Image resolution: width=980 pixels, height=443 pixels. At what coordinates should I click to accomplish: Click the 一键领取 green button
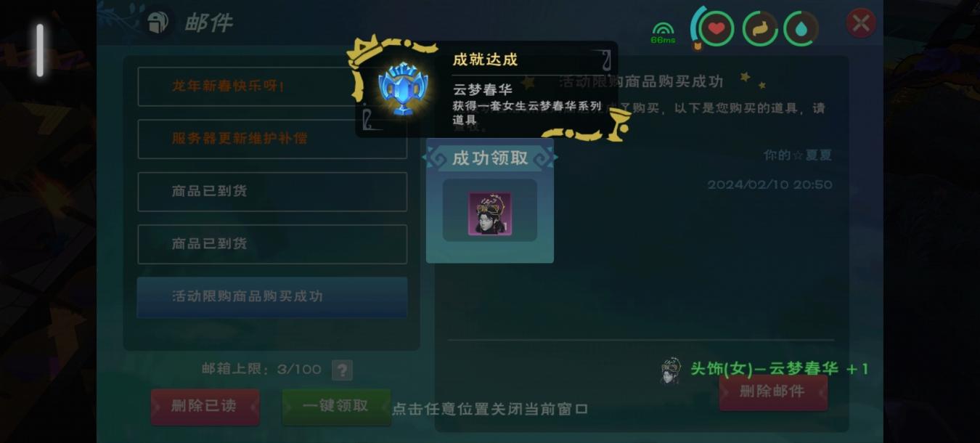[x=335, y=407]
